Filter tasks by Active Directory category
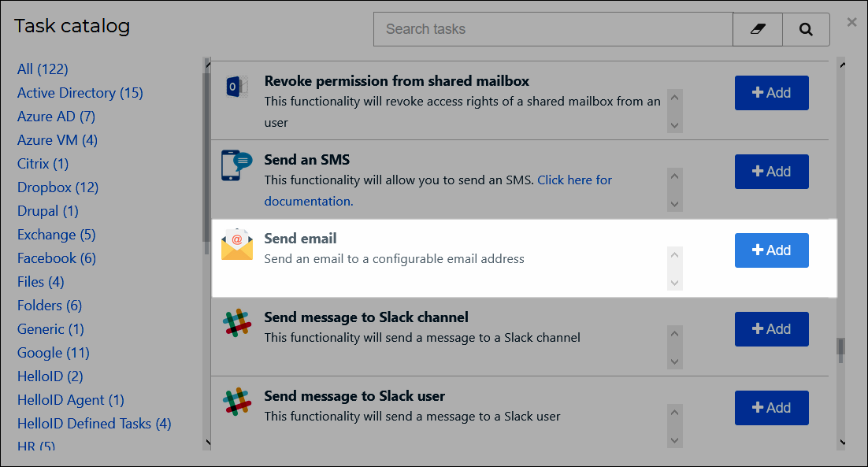 80,93
